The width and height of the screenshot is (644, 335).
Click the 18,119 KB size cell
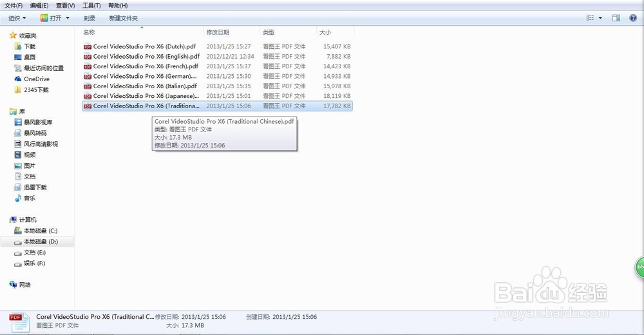pos(337,96)
